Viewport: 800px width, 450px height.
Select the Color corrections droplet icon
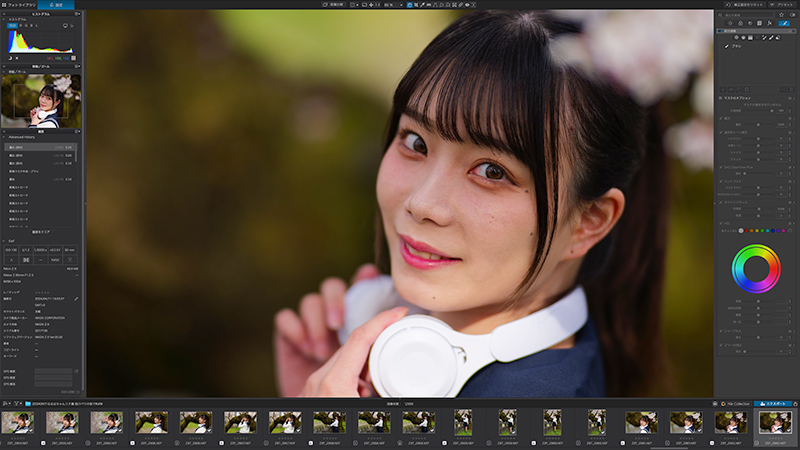(740, 23)
